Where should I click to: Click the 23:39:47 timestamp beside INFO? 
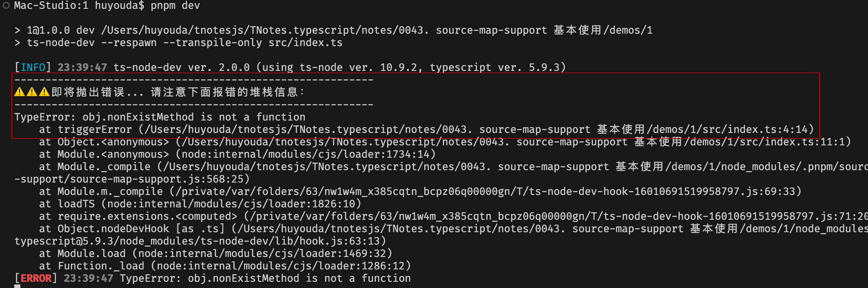click(82, 67)
